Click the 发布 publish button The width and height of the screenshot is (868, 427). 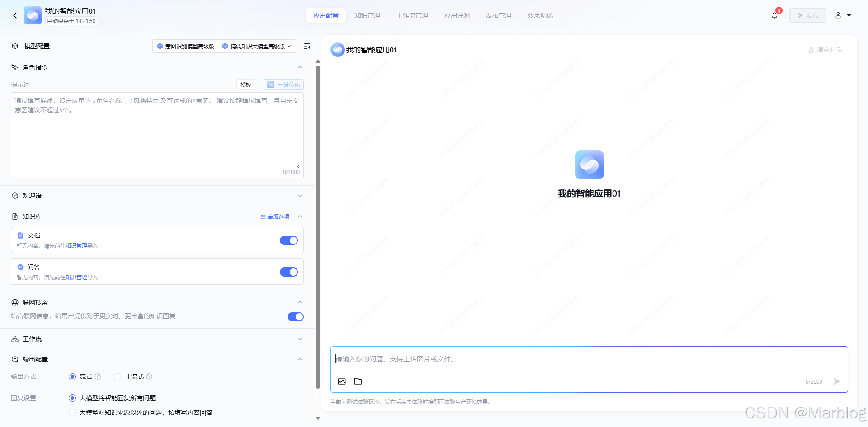[808, 15]
